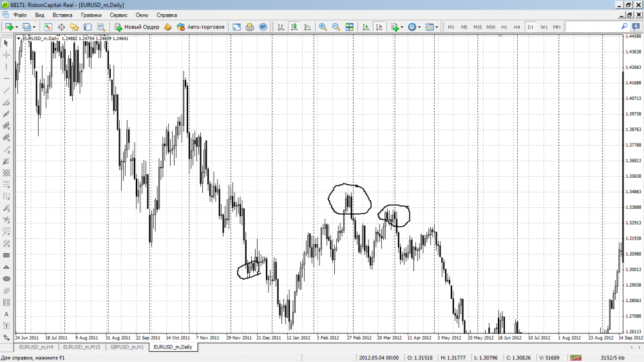The height and width of the screenshot is (362, 644).
Task: Select the text 'A' drawing tool
Action: click(x=6, y=314)
